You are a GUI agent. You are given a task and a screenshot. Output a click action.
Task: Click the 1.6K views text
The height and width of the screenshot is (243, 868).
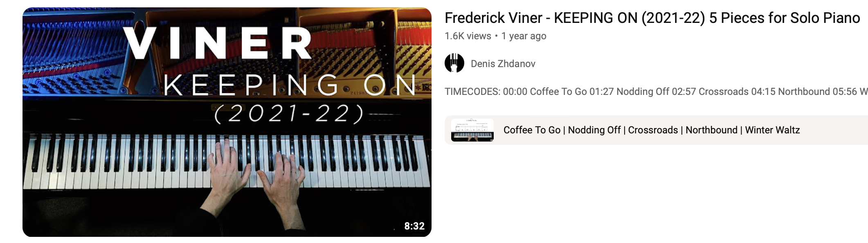tap(468, 36)
